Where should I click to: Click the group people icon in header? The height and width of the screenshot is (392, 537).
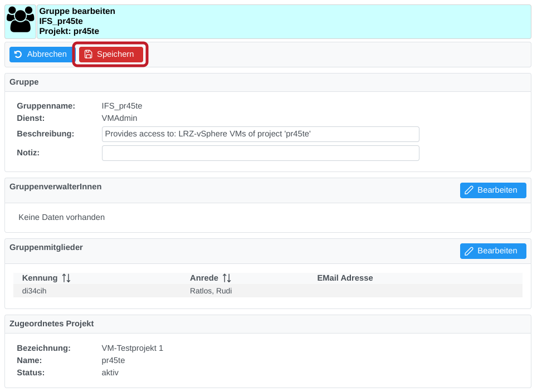coord(21,21)
